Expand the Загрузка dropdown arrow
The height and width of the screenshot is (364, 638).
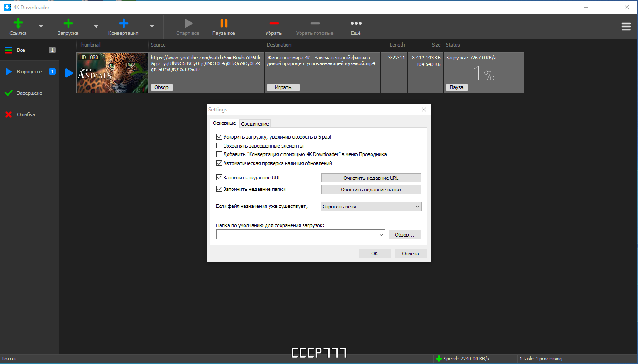(96, 27)
